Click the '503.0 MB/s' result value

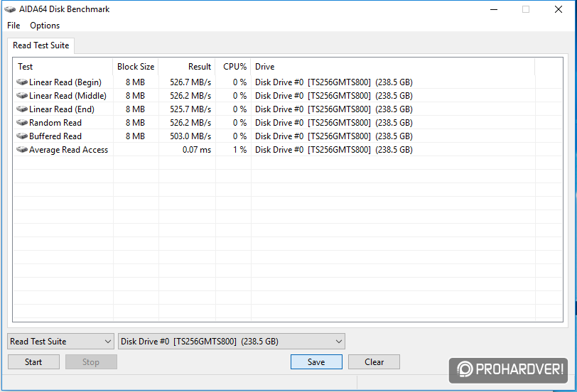pyautogui.click(x=190, y=136)
